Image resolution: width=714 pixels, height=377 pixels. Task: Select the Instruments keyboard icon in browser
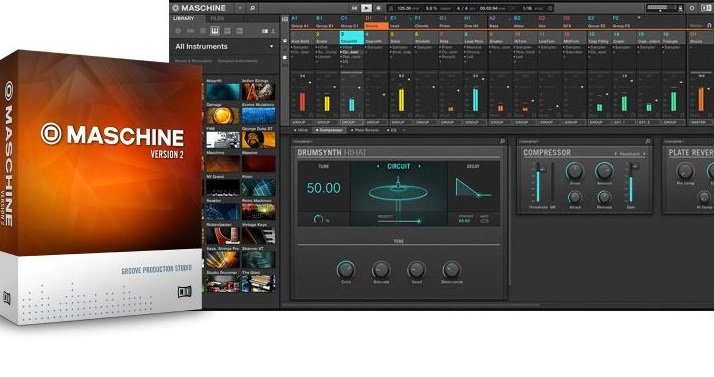[x=215, y=31]
